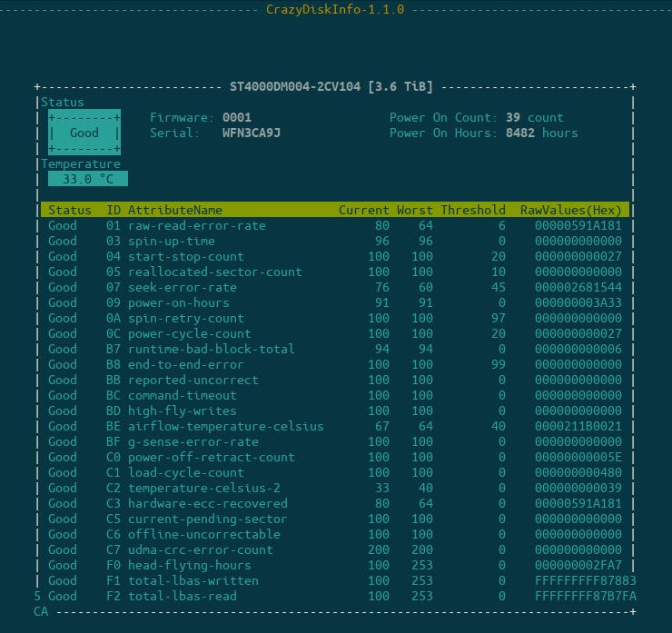This screenshot has width=672, height=633.
Task: Select firmware value 0001
Action: tap(237, 117)
